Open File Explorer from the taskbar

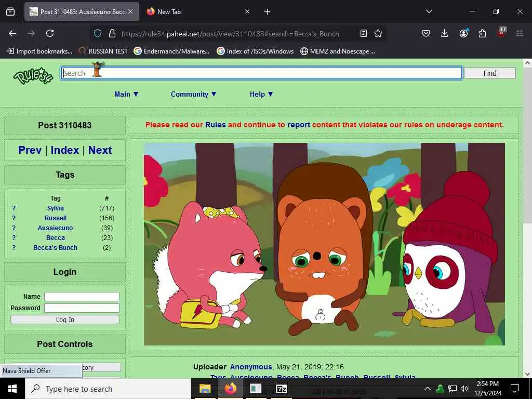click(205, 389)
